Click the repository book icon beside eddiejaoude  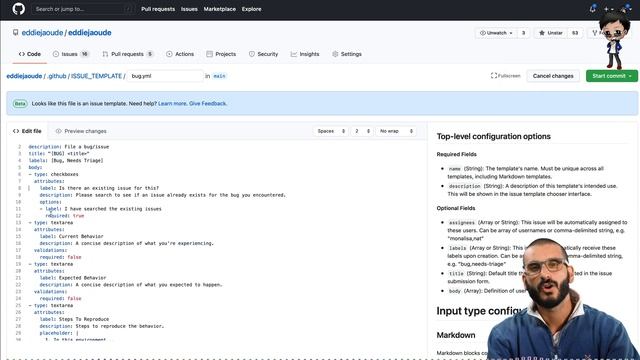[16, 32]
